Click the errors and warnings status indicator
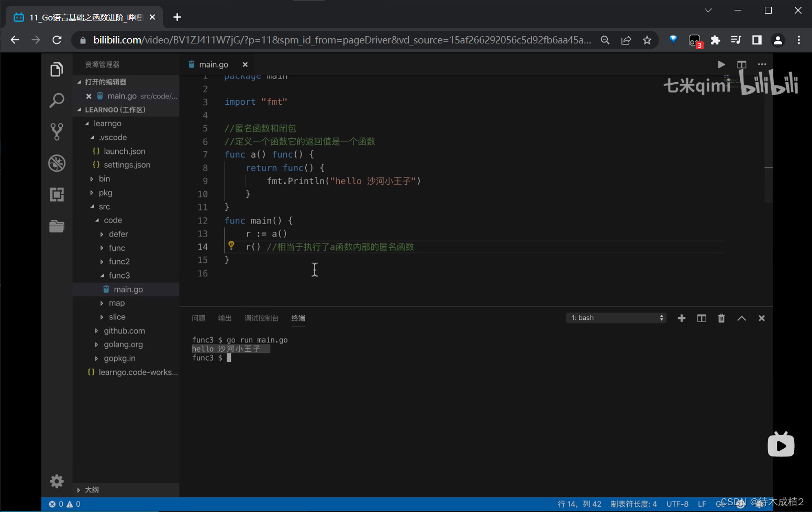This screenshot has height=512, width=812. coord(65,504)
